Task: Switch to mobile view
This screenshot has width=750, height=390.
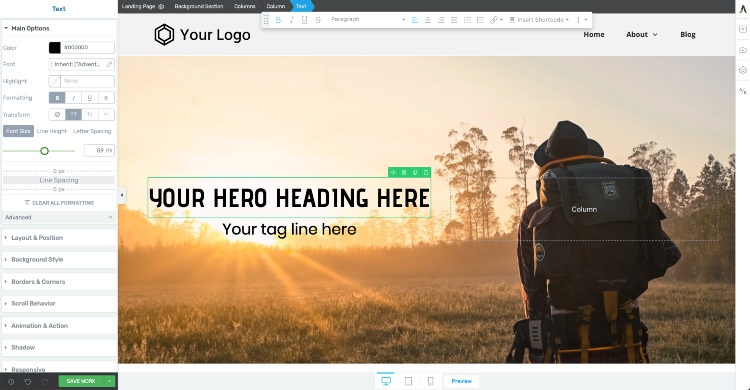Action: [x=430, y=381]
